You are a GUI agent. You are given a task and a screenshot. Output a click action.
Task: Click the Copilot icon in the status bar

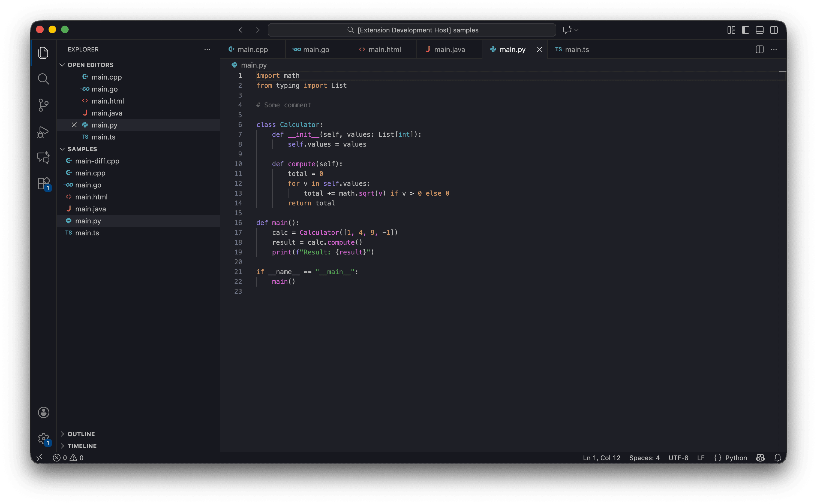[760, 458]
